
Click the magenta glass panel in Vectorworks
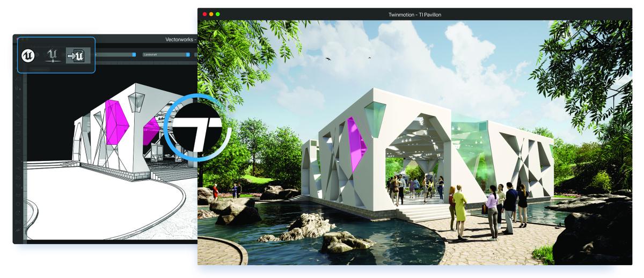coord(118,122)
